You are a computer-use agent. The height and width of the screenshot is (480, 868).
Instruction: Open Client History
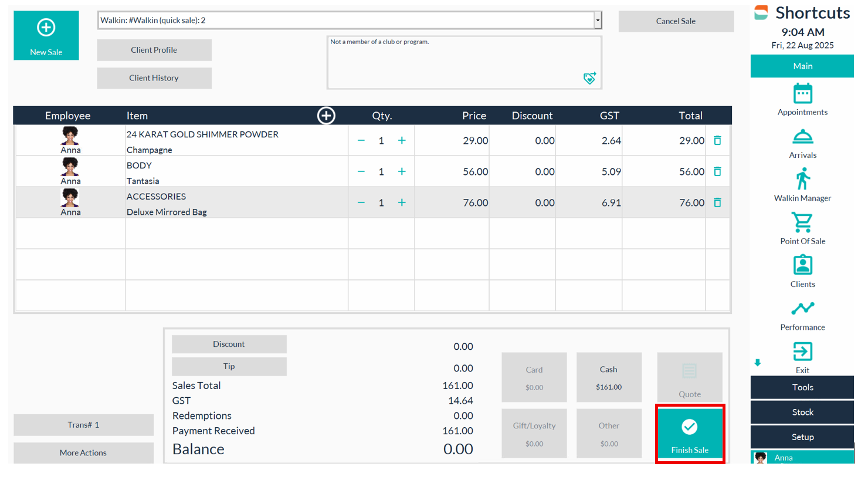(x=154, y=78)
